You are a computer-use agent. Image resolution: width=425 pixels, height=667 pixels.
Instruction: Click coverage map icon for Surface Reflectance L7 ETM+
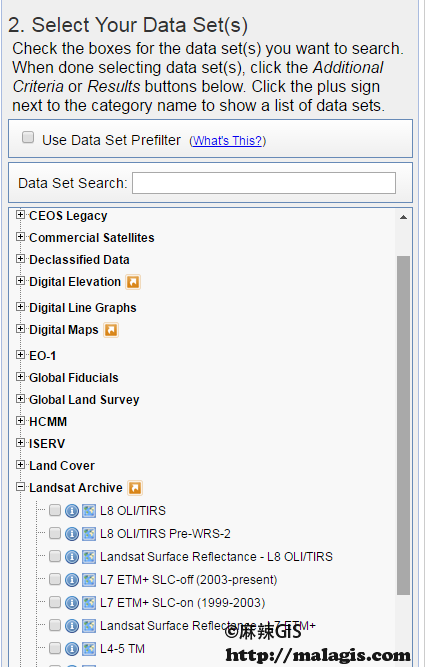click(x=89, y=625)
